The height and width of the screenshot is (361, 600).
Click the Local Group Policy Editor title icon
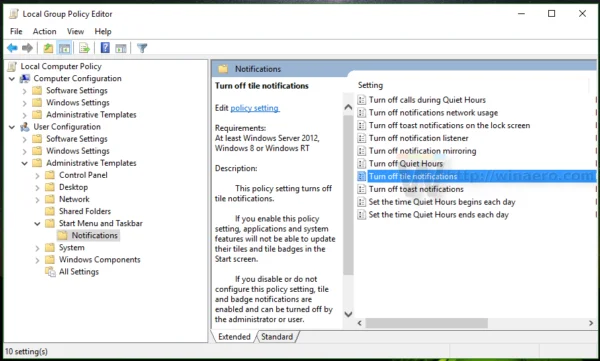tap(14, 14)
